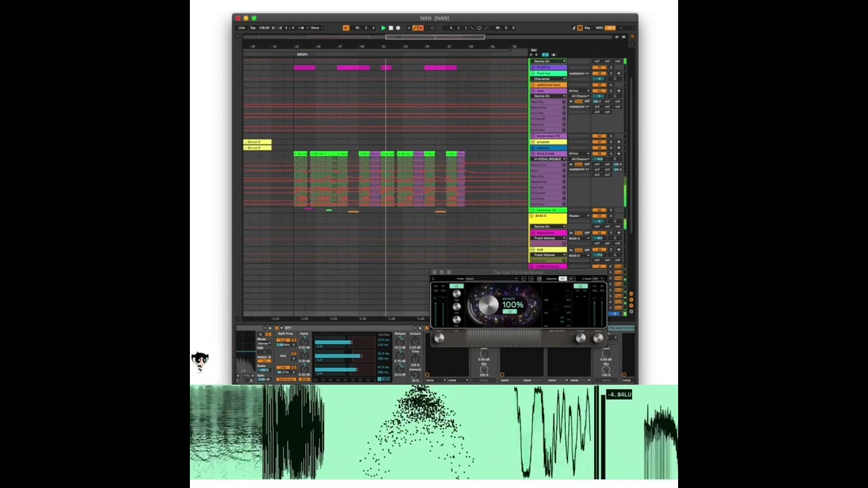868x488 pixels.
Task: Toggle the amount power button in God Particle
Action: coord(510,312)
